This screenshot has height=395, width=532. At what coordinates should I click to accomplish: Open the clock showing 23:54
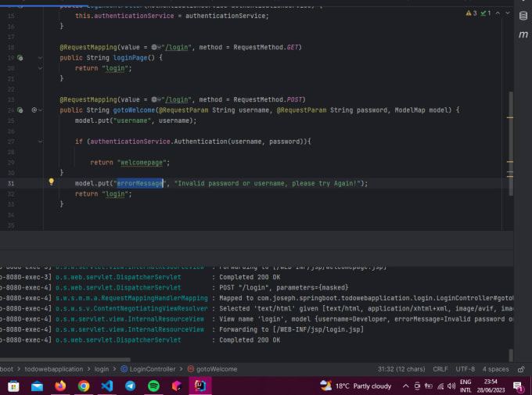[491, 386]
